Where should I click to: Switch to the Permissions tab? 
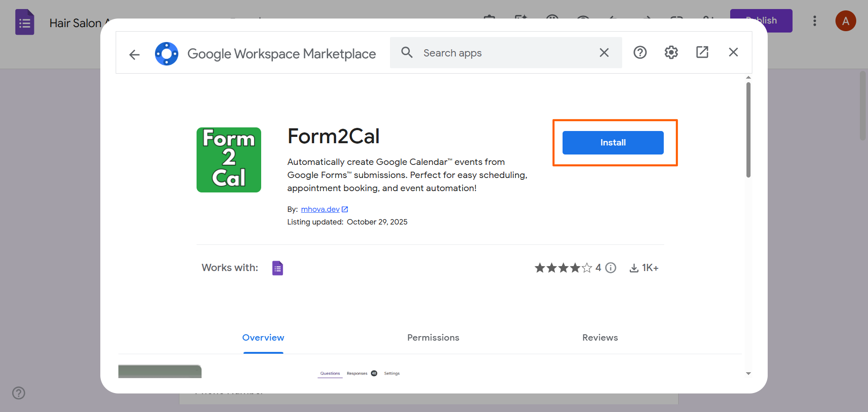pos(432,337)
